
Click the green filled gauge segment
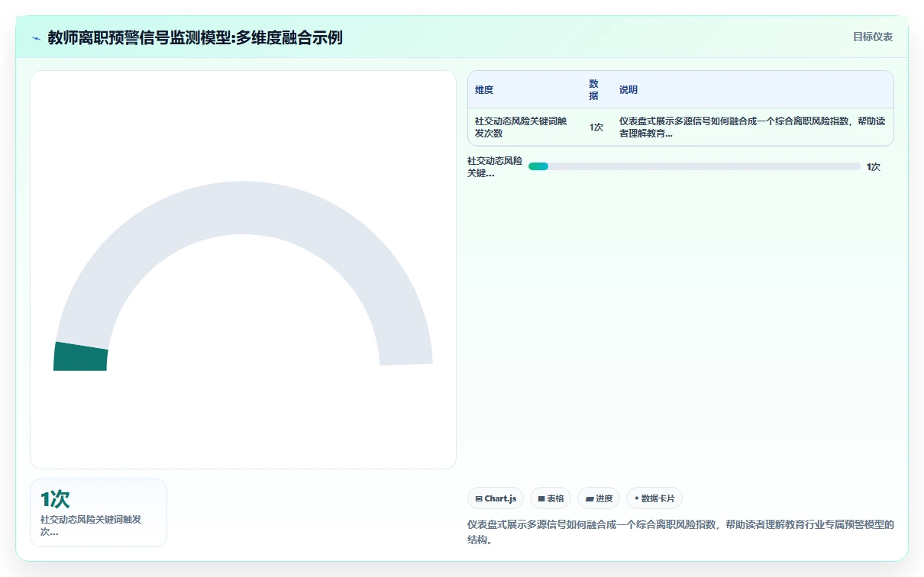80,356
